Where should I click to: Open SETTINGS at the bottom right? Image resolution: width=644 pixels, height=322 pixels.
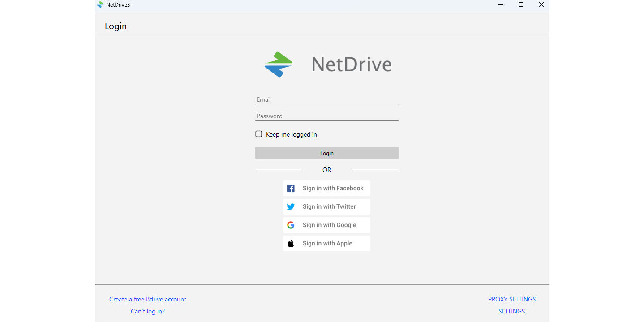511,311
